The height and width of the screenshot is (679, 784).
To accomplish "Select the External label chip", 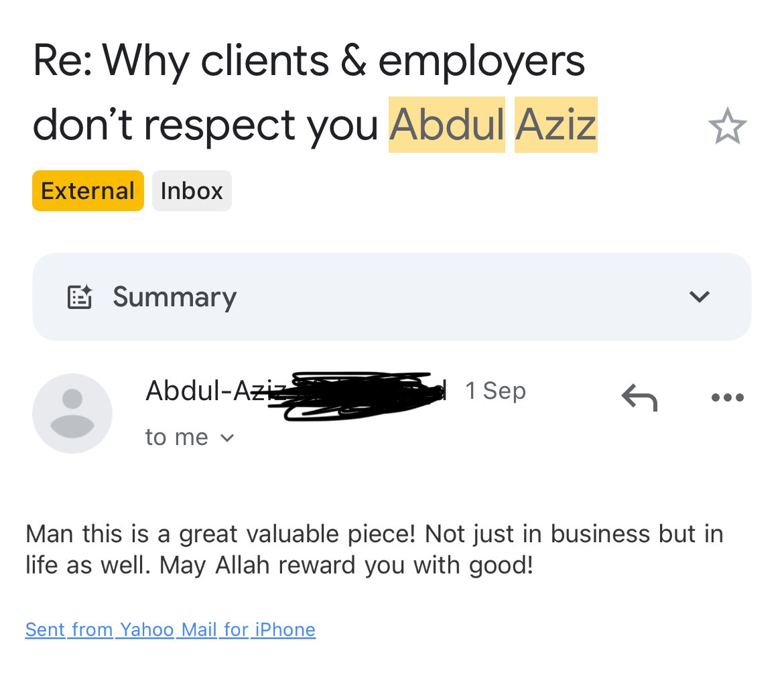I will pyautogui.click(x=88, y=191).
